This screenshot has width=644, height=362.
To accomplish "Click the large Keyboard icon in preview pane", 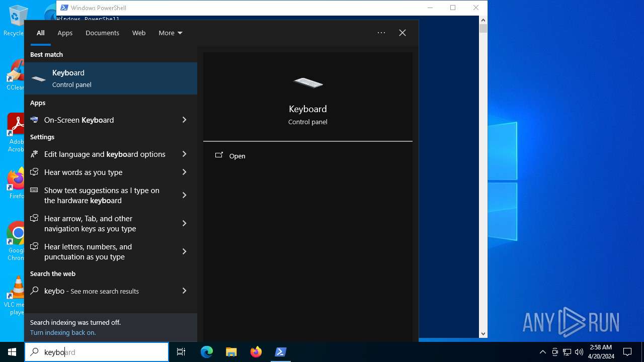I will (x=308, y=82).
